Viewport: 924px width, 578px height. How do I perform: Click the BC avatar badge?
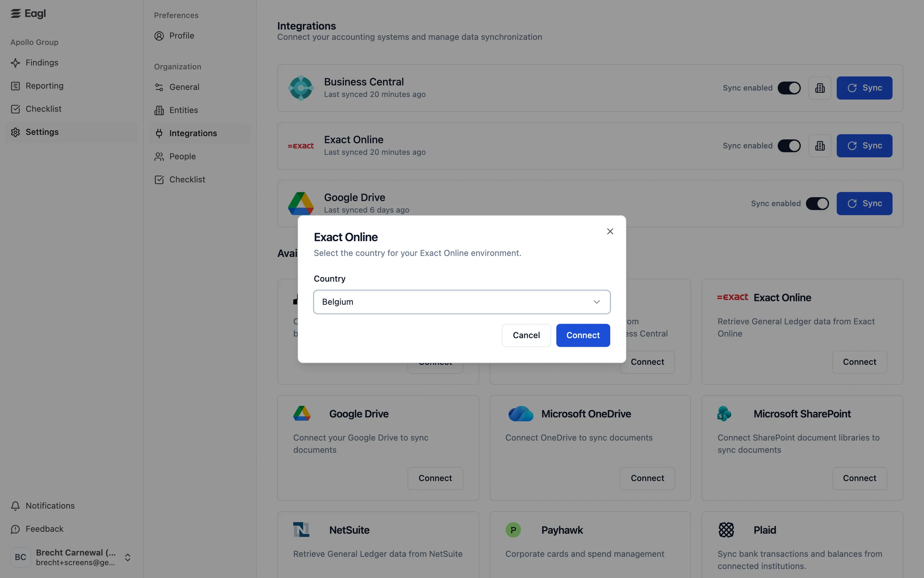(21, 557)
